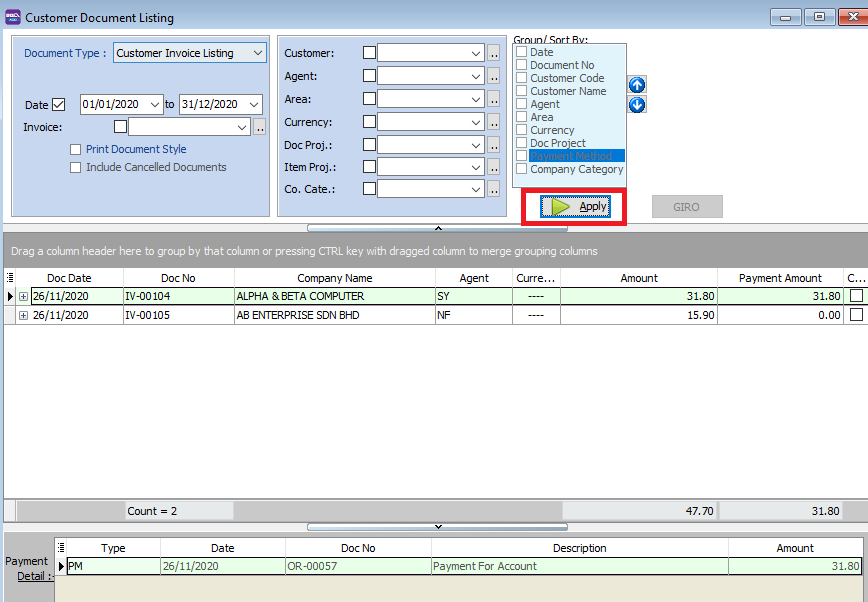Click the Agent lookup ellipsis button
The image size is (868, 602).
coord(493,76)
